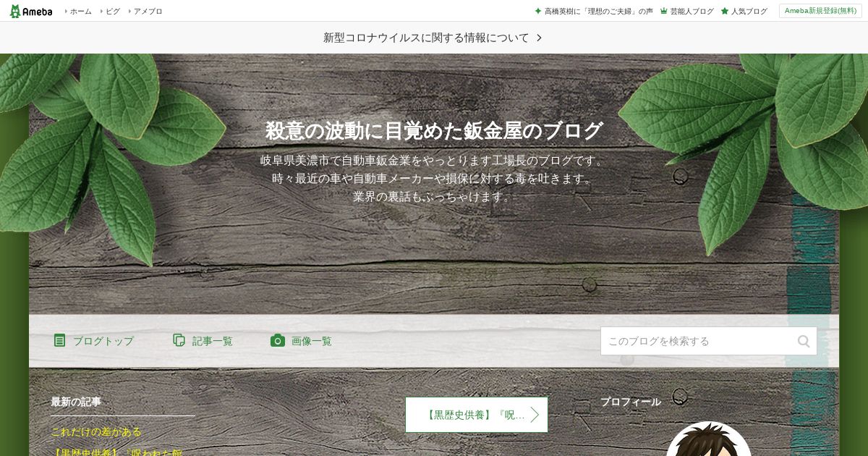Open 新型コロナウイルスに関する情報について notice

[x=426, y=38]
